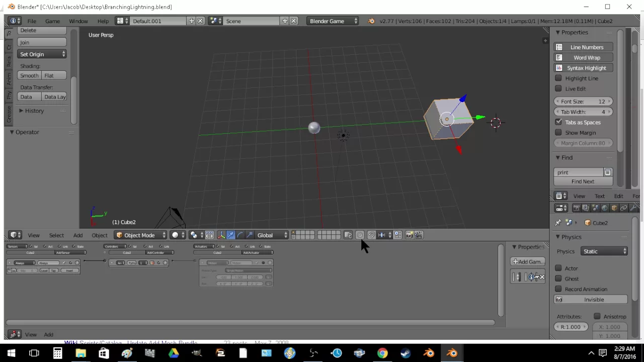Open the 3D View editor type selector

coord(15,235)
